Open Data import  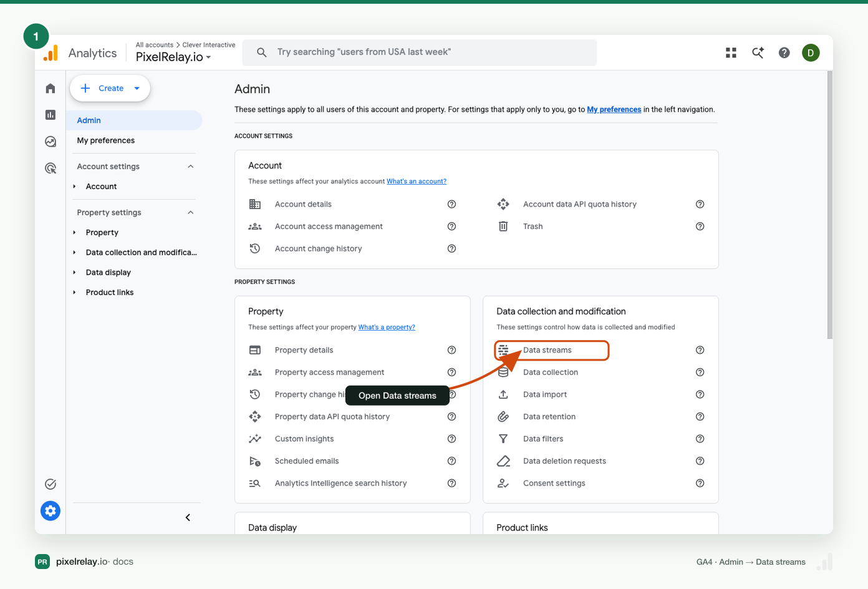pyautogui.click(x=545, y=394)
